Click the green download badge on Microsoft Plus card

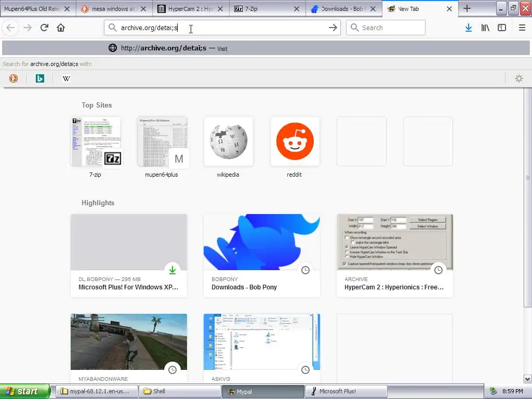coord(172,270)
